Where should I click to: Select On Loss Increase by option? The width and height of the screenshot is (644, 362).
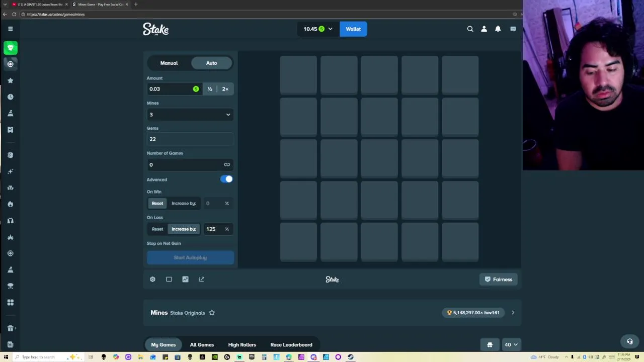coord(184,229)
